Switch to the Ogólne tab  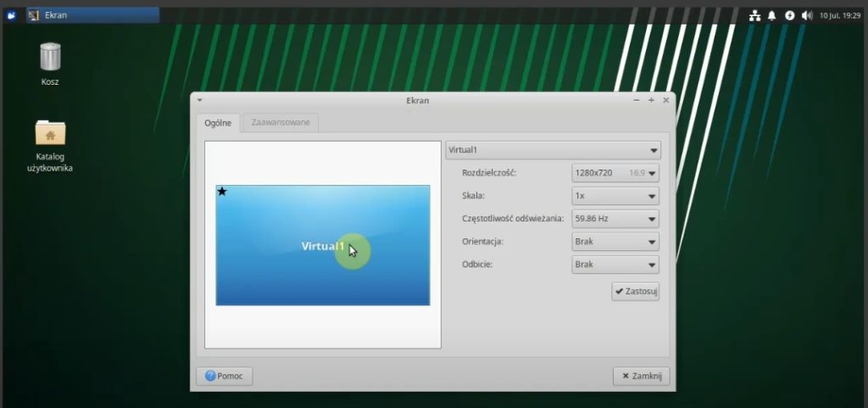[218, 123]
